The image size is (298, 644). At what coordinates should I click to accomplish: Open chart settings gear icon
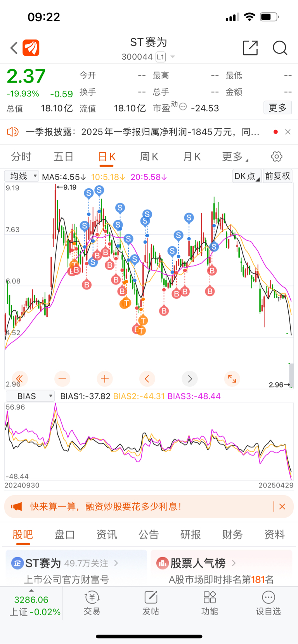click(x=277, y=157)
